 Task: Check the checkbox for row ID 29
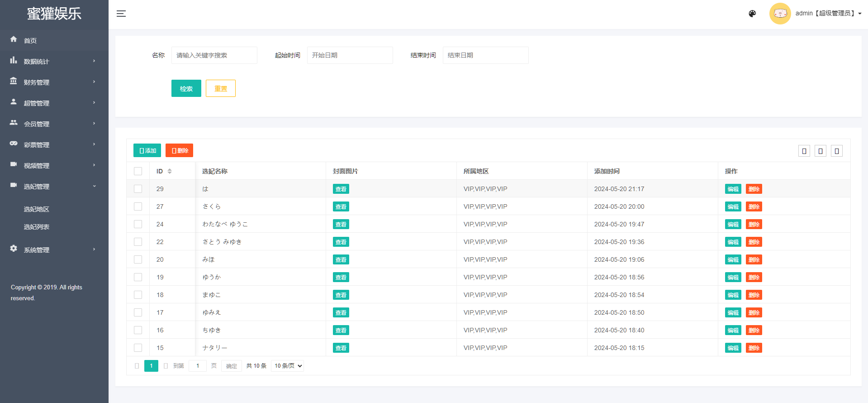(138, 189)
